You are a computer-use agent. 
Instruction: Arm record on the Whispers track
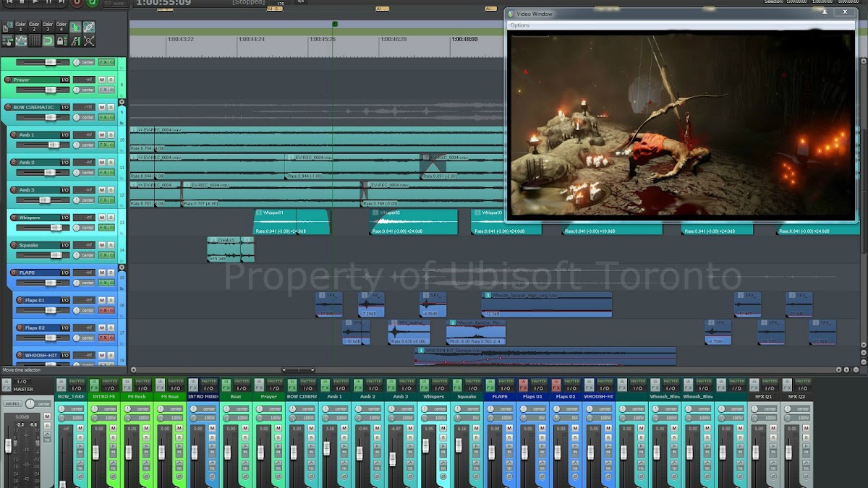click(x=14, y=217)
